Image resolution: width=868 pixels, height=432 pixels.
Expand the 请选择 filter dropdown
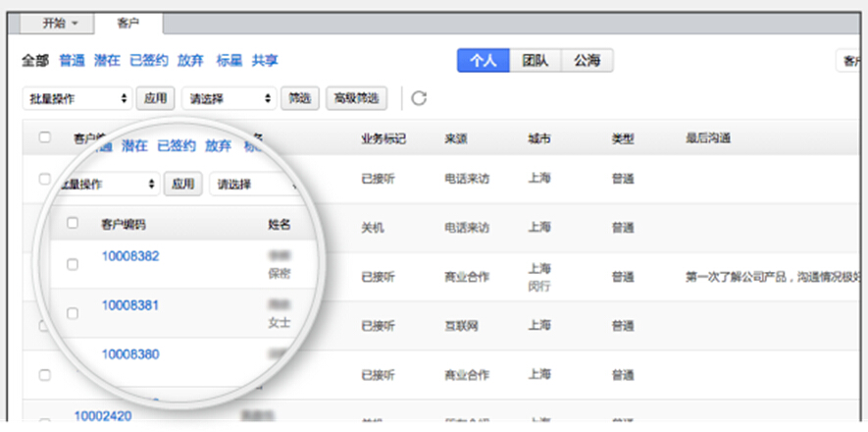coord(229,98)
